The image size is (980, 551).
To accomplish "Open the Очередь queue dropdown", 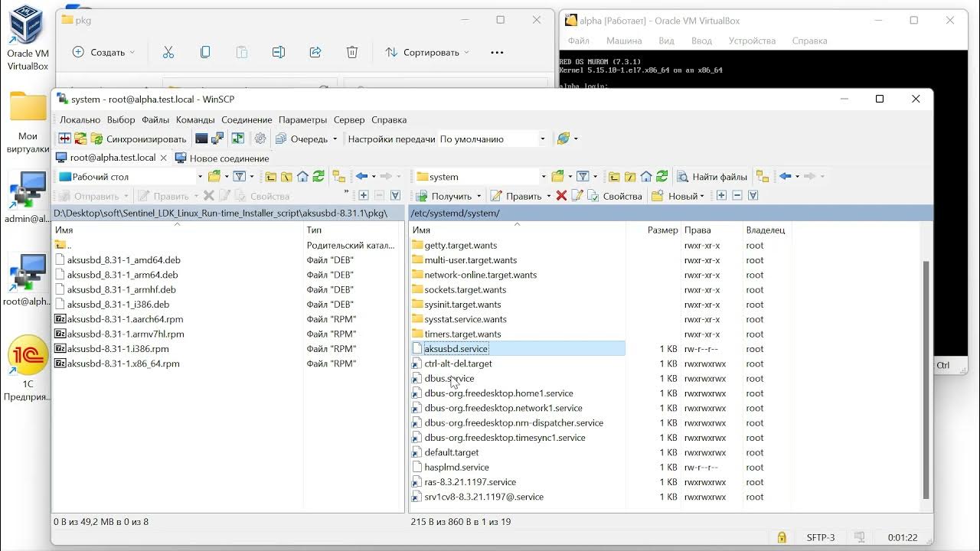I will click(307, 139).
